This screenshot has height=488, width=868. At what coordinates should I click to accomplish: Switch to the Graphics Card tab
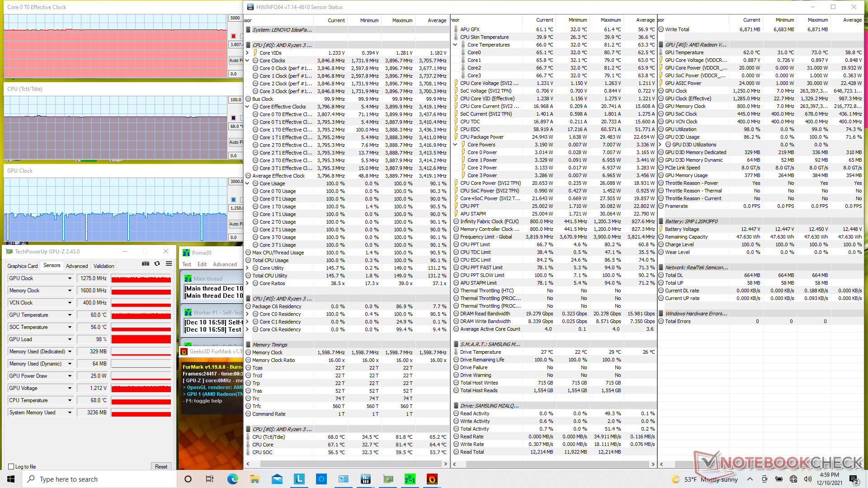(x=23, y=266)
